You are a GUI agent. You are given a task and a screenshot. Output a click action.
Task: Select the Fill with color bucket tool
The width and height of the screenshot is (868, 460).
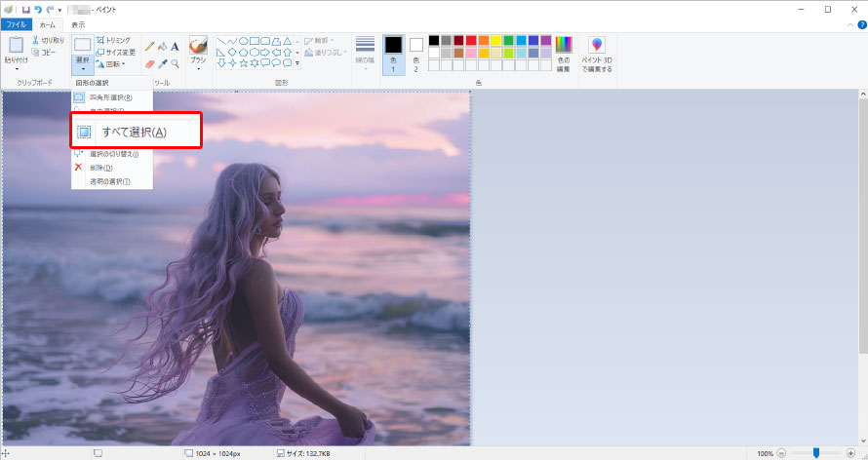click(x=162, y=47)
